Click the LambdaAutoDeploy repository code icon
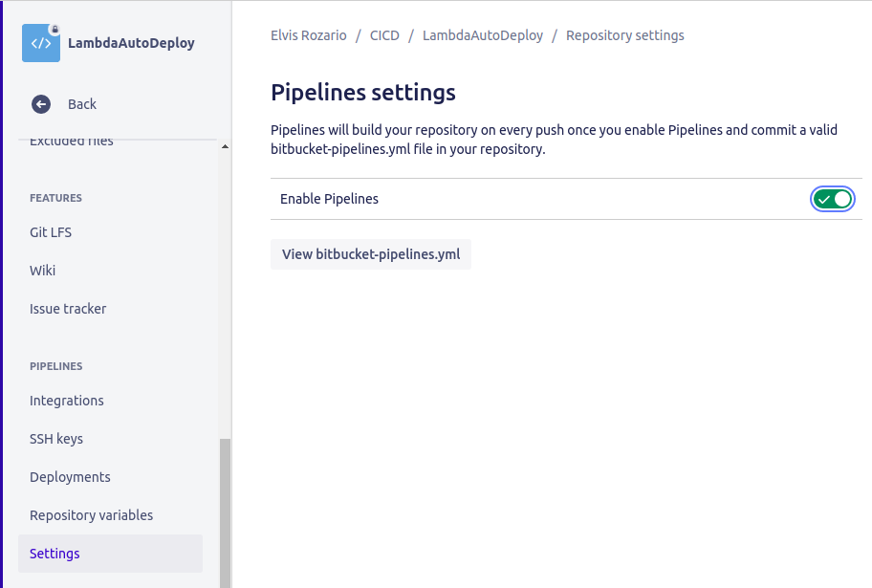872x588 pixels. [x=41, y=43]
